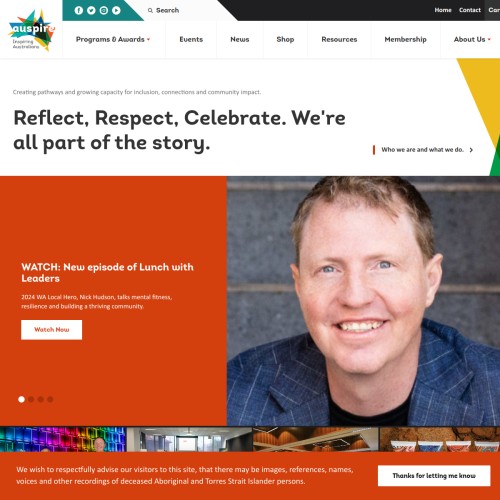Click arrow beside Who we are link

[471, 150]
